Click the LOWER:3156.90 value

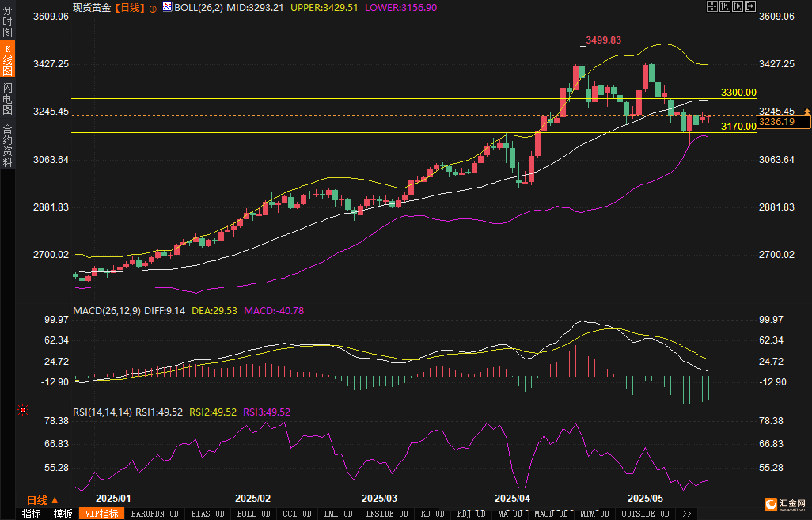(400, 8)
